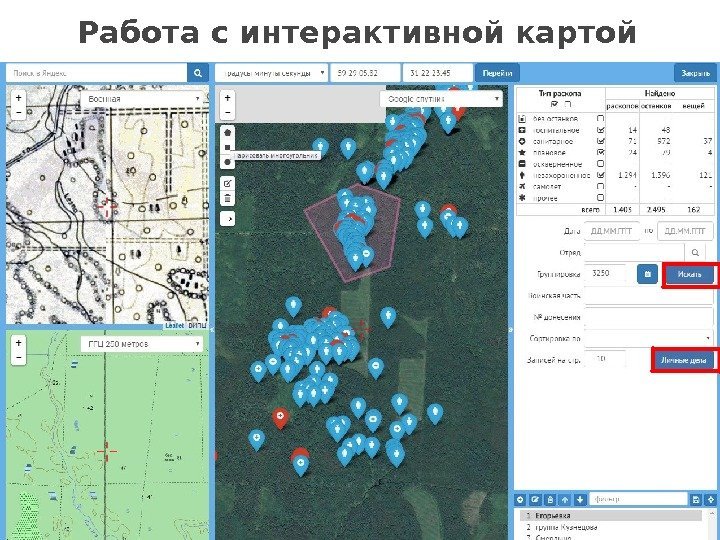Click the checked box under Тип раскопа
This screenshot has height=540, width=720.
pyautogui.click(x=554, y=104)
